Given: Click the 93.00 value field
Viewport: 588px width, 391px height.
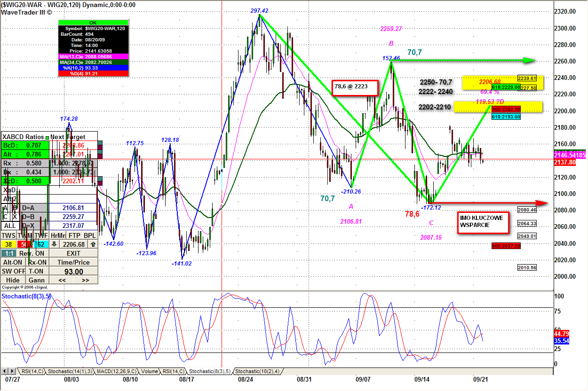Looking at the screenshot, I should click(73, 272).
